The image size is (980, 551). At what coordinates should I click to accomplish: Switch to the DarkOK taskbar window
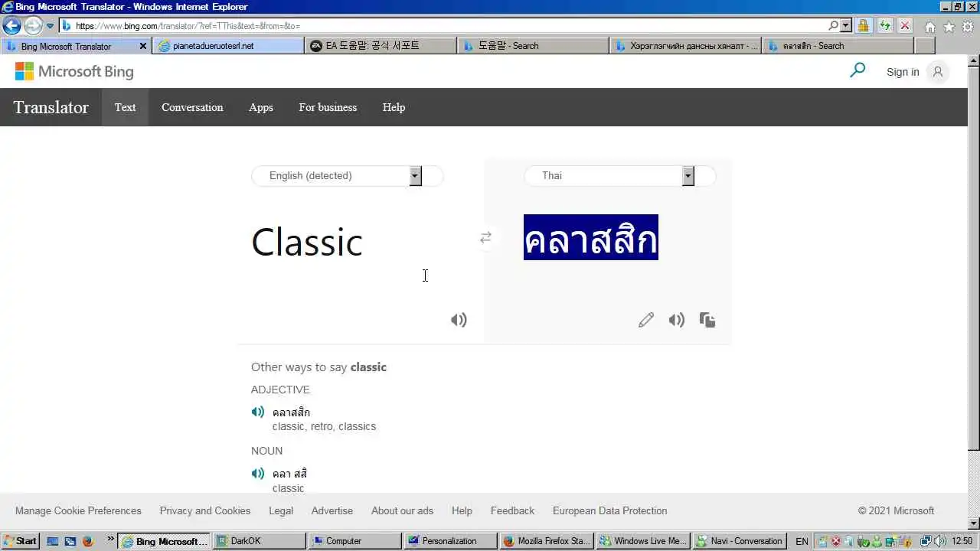(260, 541)
